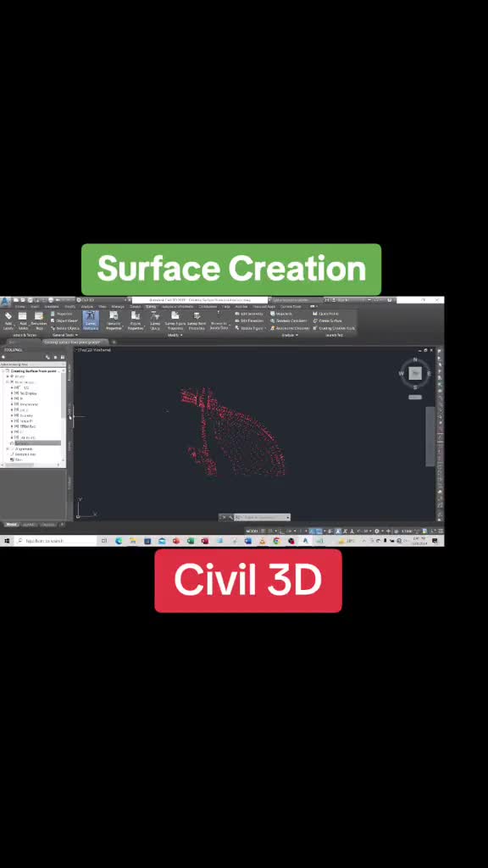Click the Edit Geometry tool

coord(249,314)
